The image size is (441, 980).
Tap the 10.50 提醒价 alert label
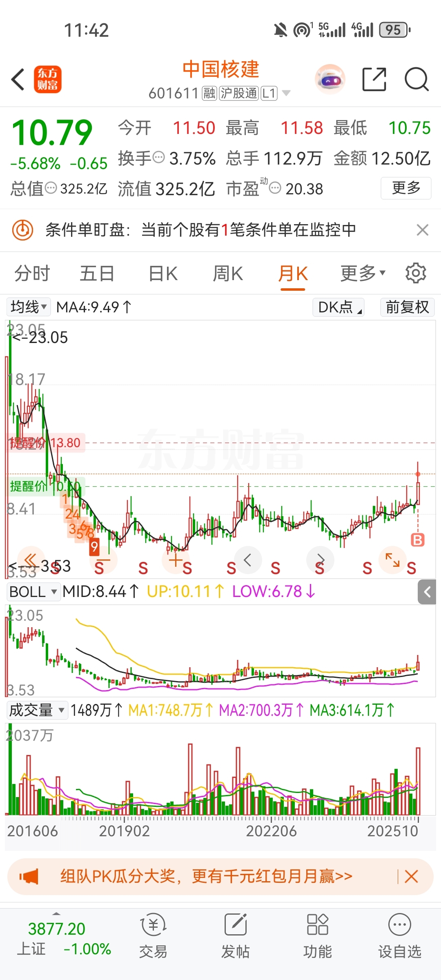click(47, 486)
